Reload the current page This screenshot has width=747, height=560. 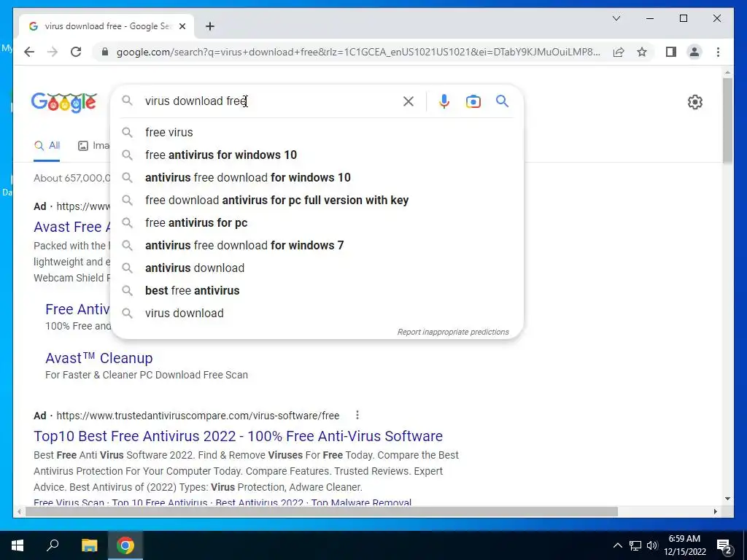pyautogui.click(x=76, y=52)
